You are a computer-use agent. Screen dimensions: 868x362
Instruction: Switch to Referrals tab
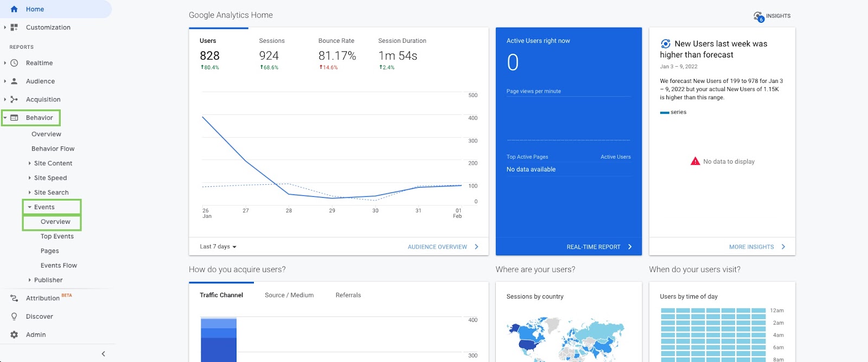(348, 295)
